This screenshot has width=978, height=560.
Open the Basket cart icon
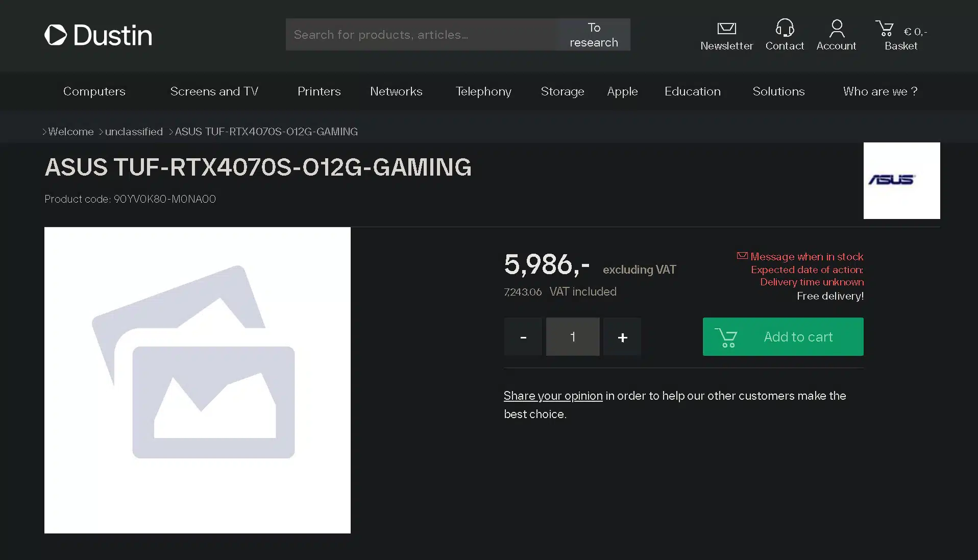[x=885, y=28]
